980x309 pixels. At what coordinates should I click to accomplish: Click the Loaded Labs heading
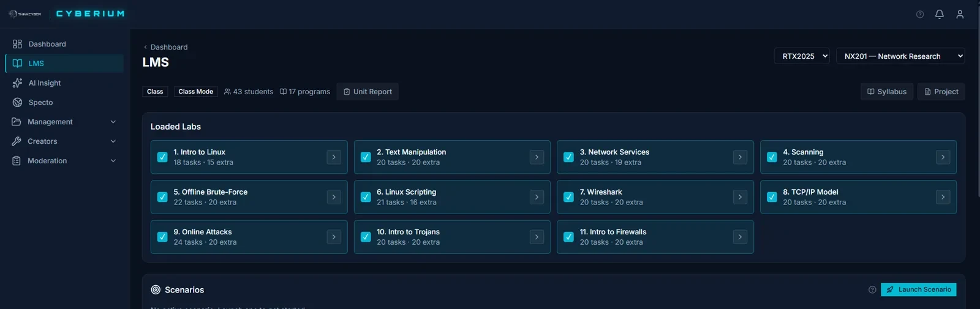[x=176, y=127]
